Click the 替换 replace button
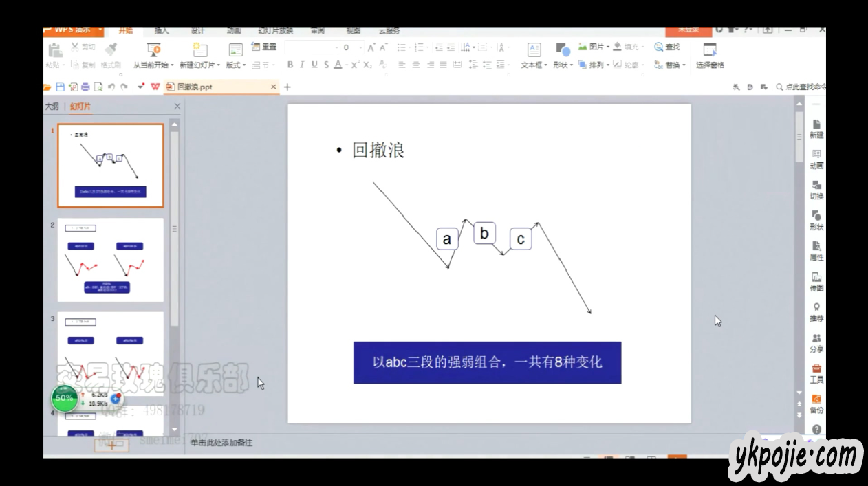 click(x=670, y=65)
